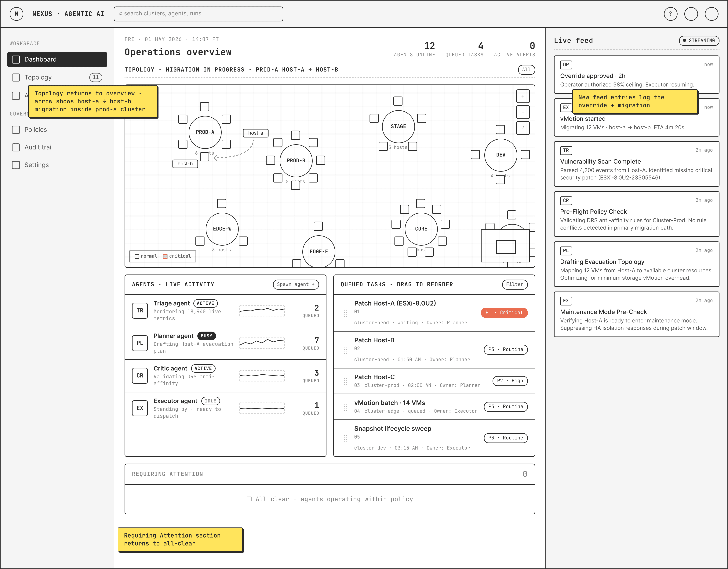Click the Planner agent activity sparkline
Viewport: 728px width, 569px height.
[x=262, y=343]
